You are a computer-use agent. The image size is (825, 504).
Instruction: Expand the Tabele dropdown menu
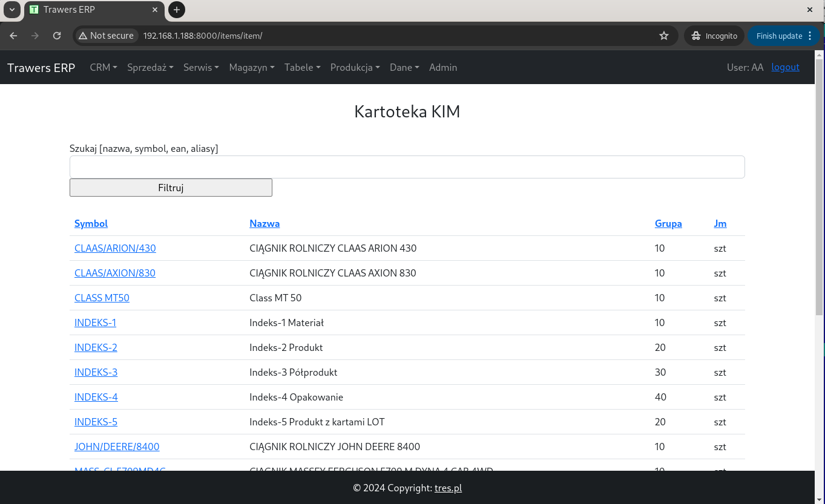[303, 67]
